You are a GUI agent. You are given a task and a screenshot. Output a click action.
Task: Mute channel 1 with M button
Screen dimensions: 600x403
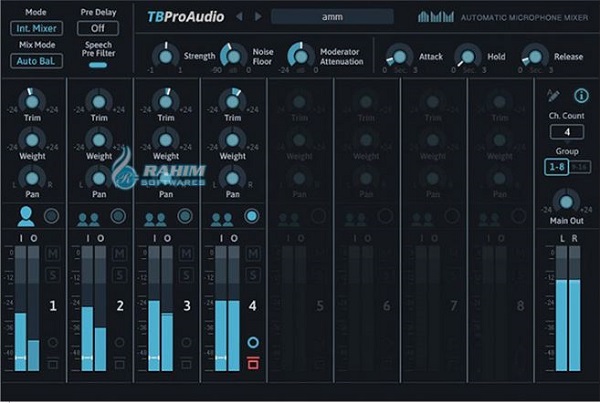click(53, 253)
